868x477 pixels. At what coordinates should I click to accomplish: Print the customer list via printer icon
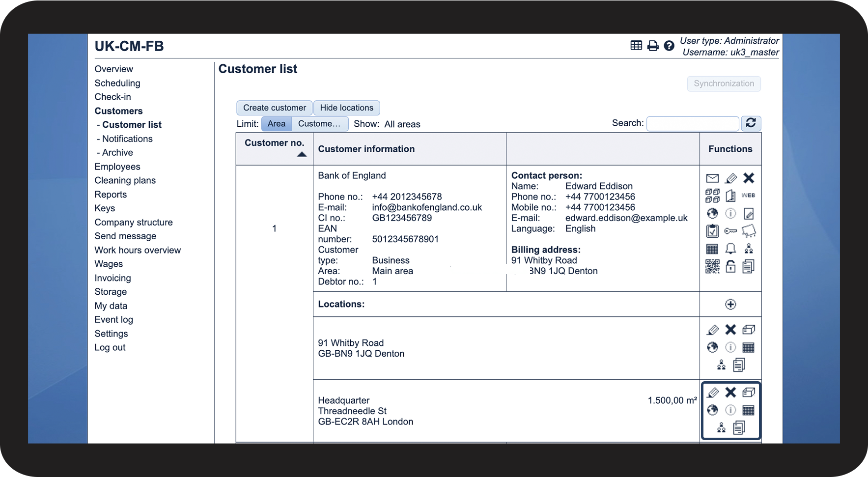point(653,46)
